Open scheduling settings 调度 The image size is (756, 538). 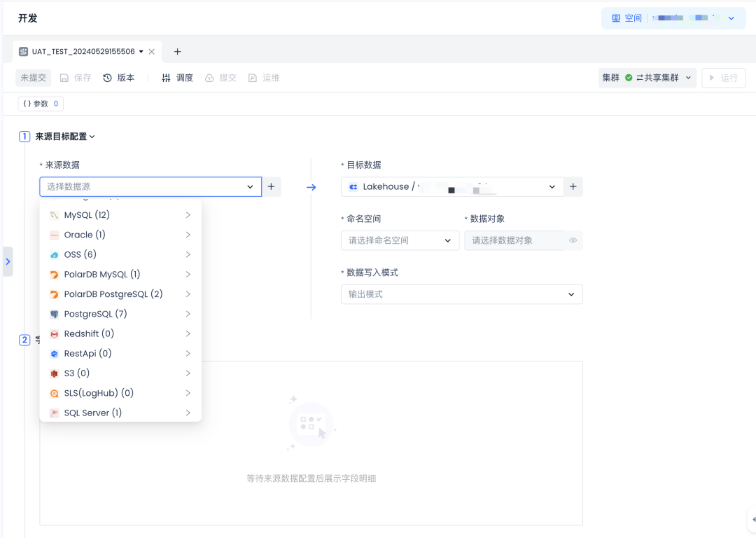click(177, 78)
